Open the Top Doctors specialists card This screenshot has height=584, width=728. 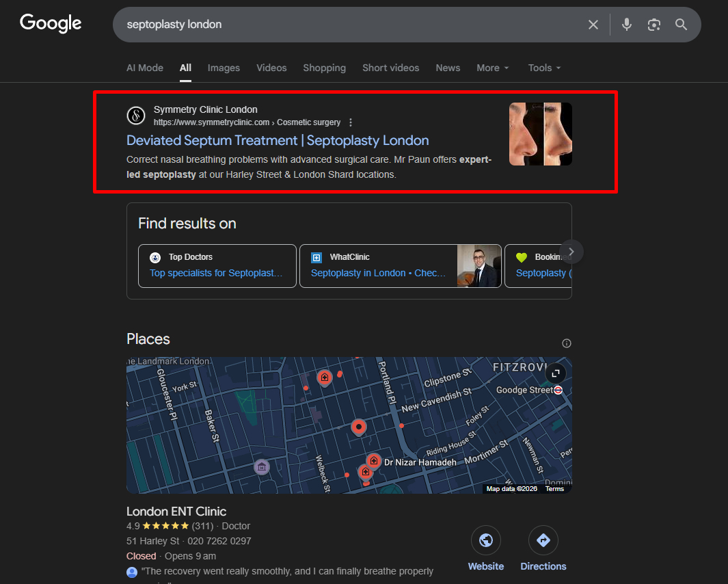(217, 266)
